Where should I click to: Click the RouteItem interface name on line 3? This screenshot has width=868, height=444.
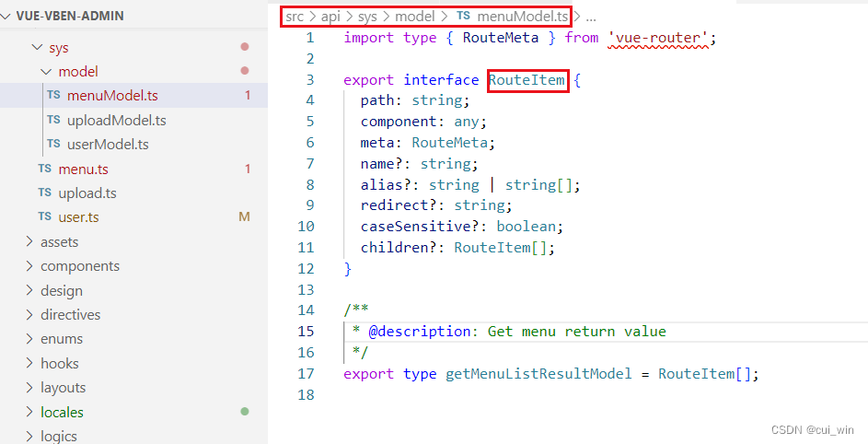click(527, 80)
